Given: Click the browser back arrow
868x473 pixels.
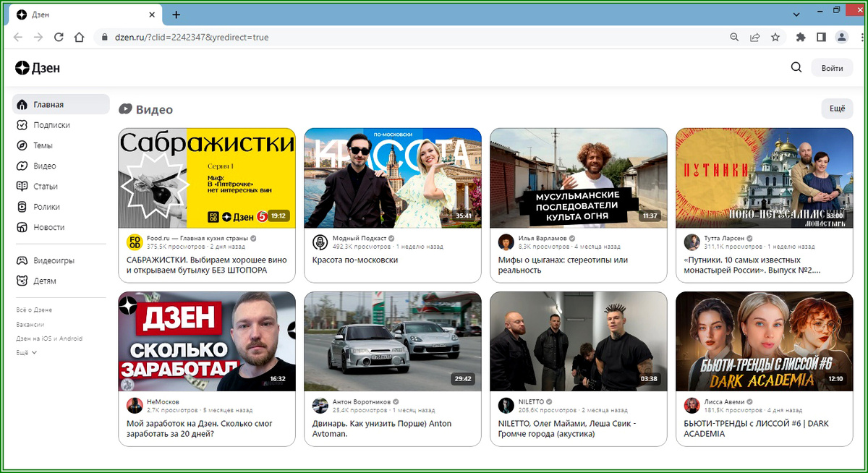Looking at the screenshot, I should click(x=18, y=37).
